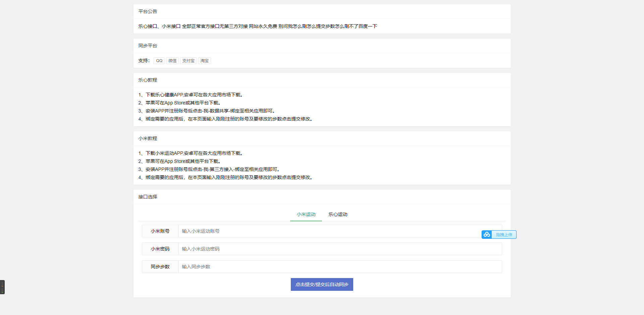Click the 小米密码 field label
The height and width of the screenshot is (315, 644).
pos(160,249)
